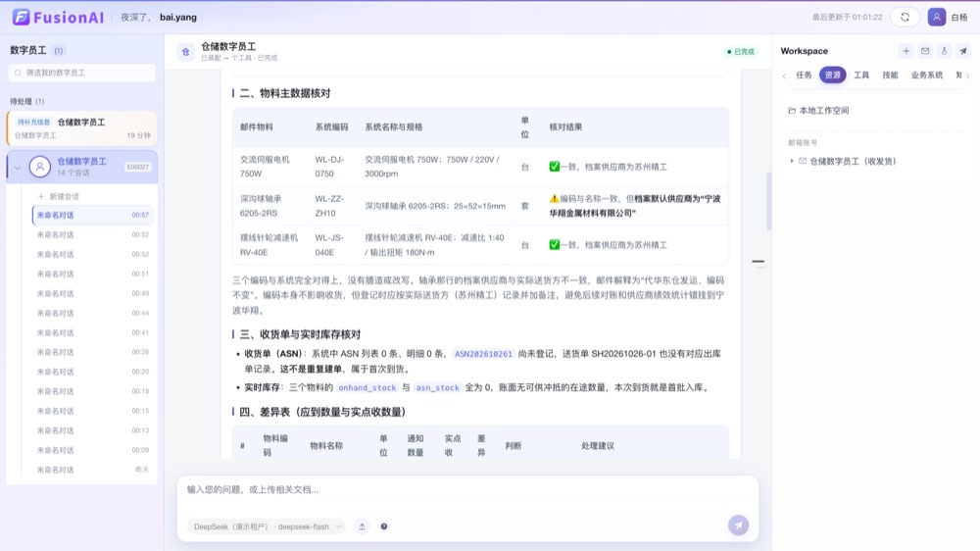The width and height of the screenshot is (980, 551).
Task: Focus the 筛选我的数字员工 filter field
Action: pyautogui.click(x=82, y=73)
